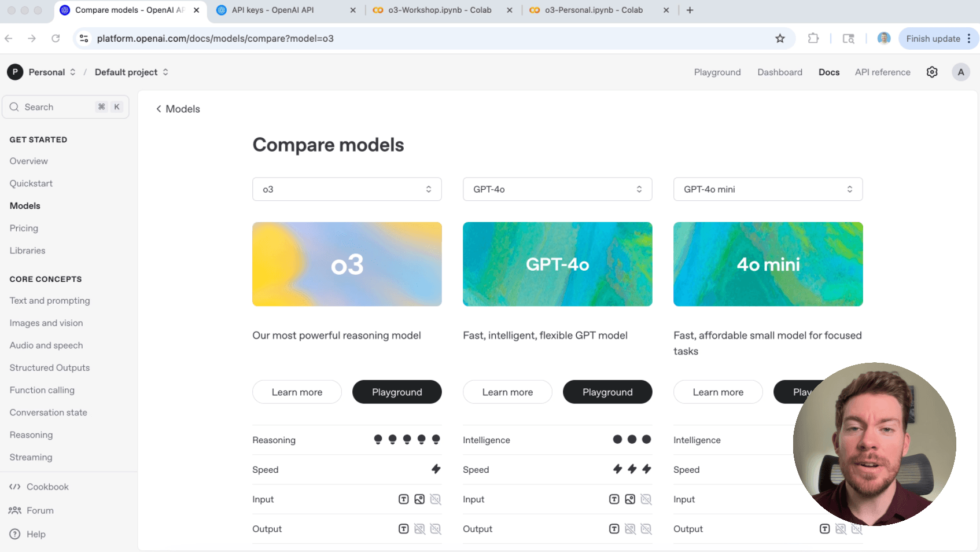The width and height of the screenshot is (980, 552).
Task: Open Forum link in the sidebar
Action: pyautogui.click(x=31, y=510)
